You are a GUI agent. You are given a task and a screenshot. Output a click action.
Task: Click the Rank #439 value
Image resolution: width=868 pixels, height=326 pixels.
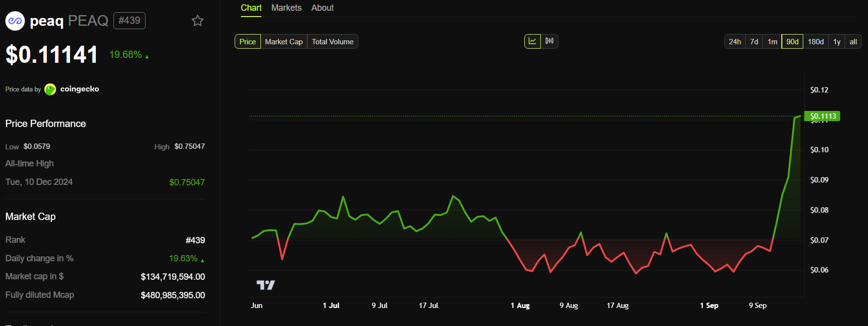[x=195, y=240]
